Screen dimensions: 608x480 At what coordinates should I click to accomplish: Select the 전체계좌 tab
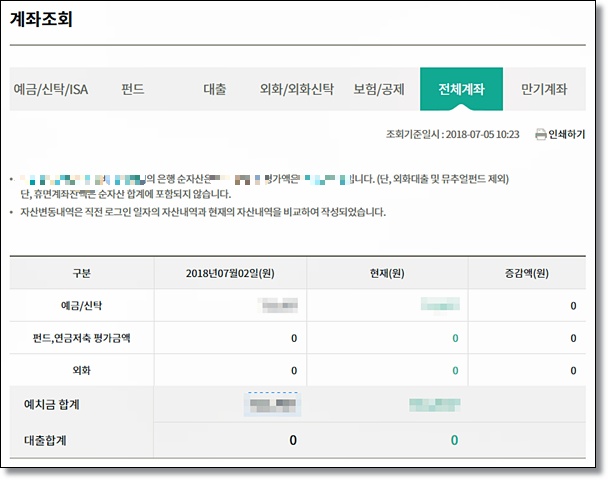461,89
